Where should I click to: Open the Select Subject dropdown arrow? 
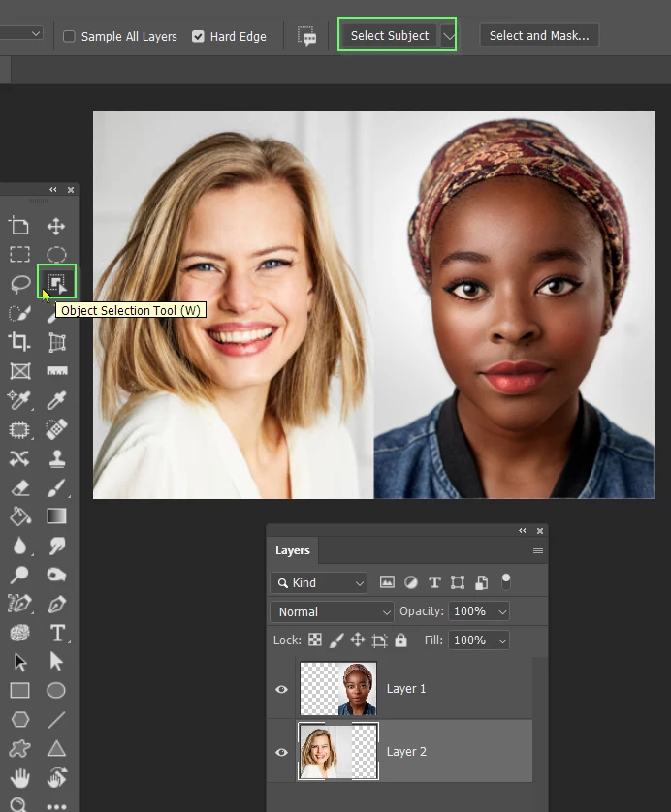coord(448,36)
